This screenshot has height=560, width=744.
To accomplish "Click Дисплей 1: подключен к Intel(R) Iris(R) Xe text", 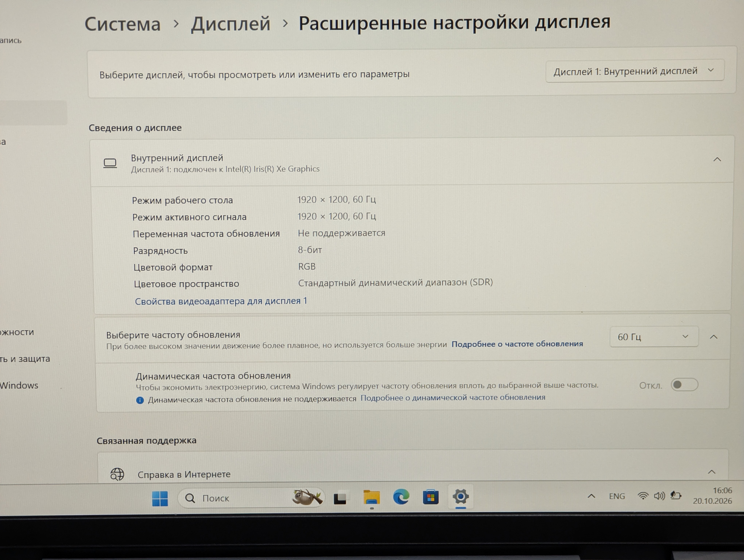I will [x=225, y=169].
